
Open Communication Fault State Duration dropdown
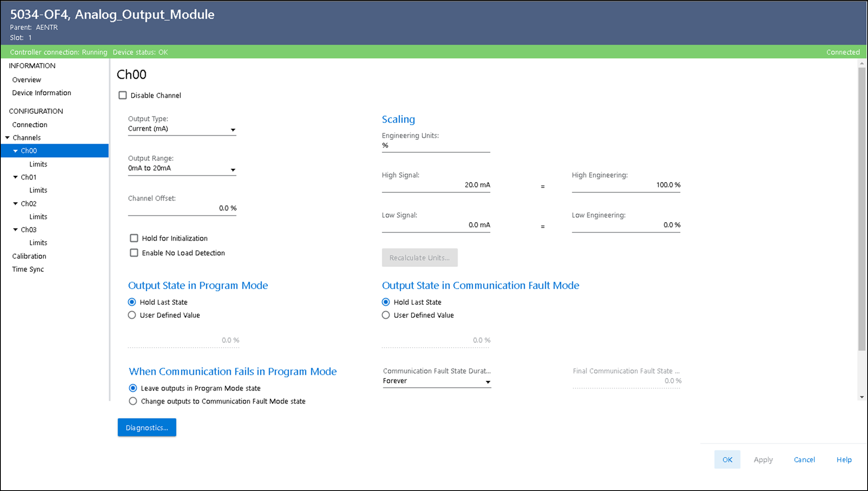(488, 382)
